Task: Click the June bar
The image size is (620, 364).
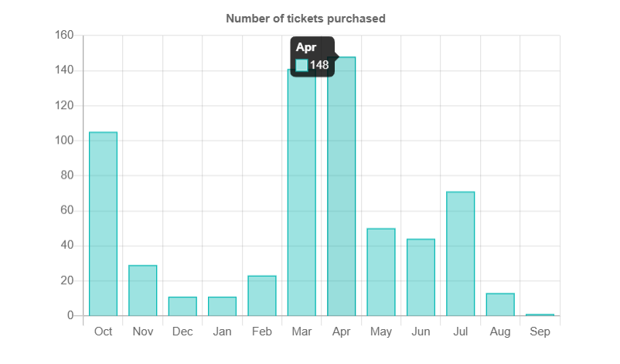Action: [x=421, y=277]
